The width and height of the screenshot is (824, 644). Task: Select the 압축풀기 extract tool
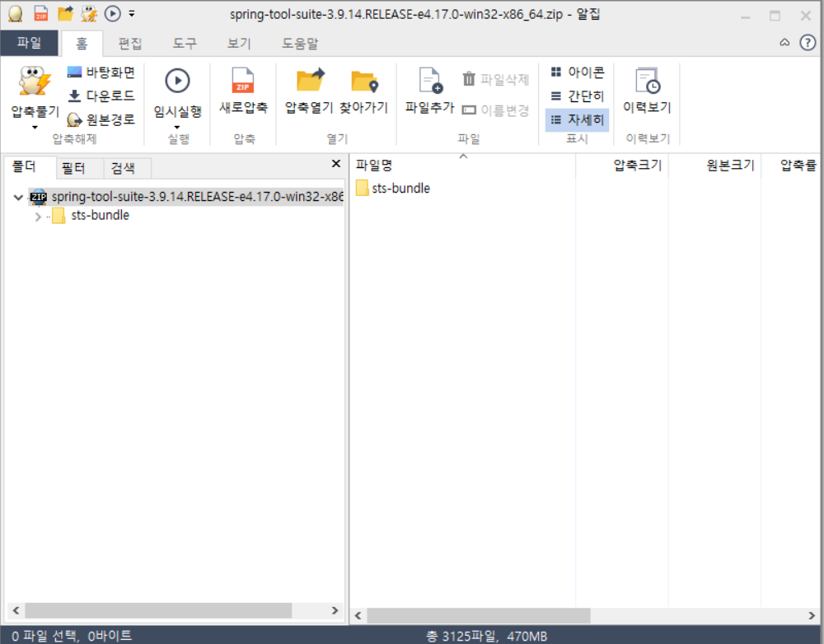click(x=33, y=91)
